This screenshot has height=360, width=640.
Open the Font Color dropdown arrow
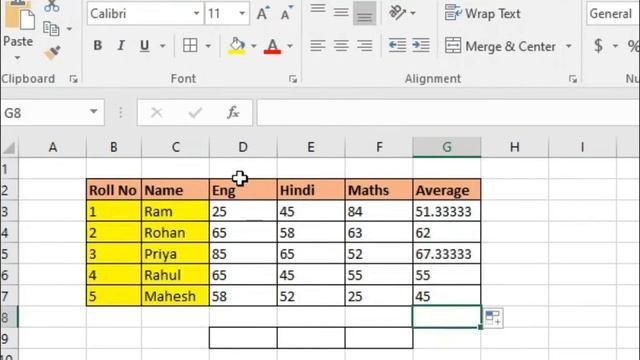point(290,46)
